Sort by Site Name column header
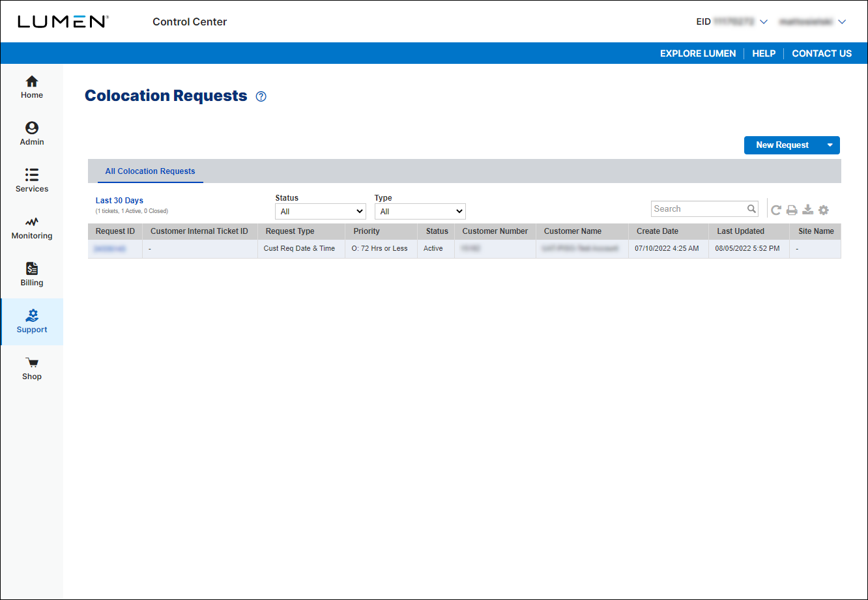The width and height of the screenshot is (868, 600). pyautogui.click(x=816, y=231)
